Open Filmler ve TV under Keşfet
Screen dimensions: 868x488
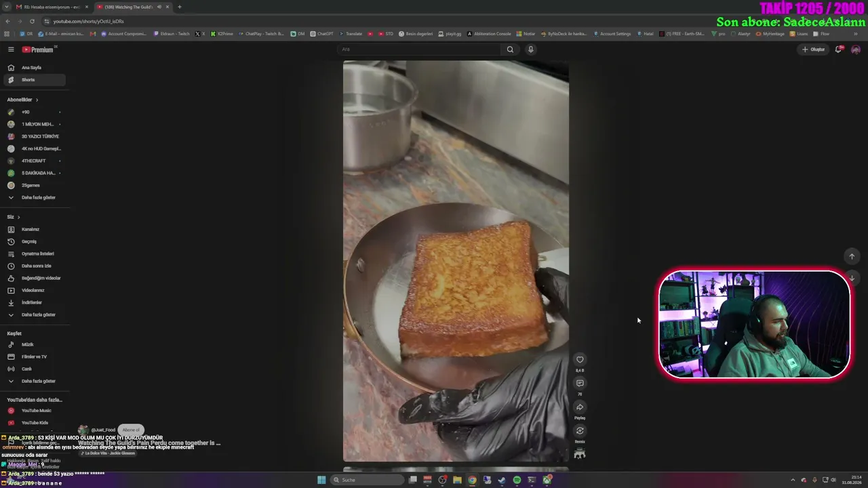click(x=34, y=357)
